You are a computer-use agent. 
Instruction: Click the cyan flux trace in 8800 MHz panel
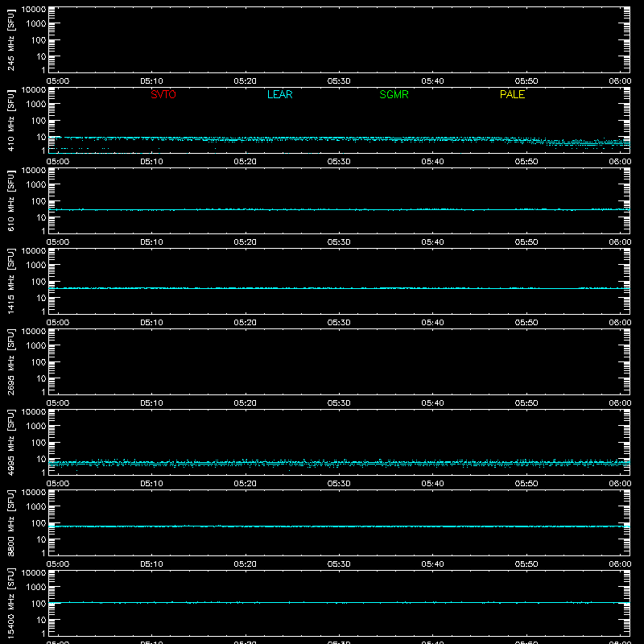point(339,526)
